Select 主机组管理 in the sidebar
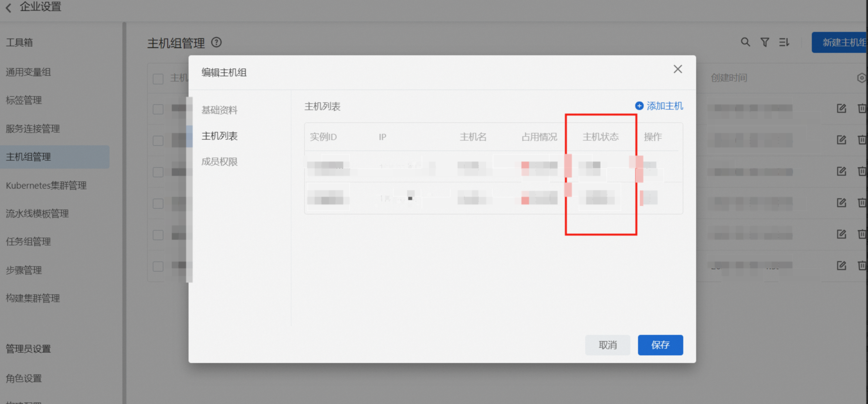The height and width of the screenshot is (404, 868). click(x=55, y=157)
